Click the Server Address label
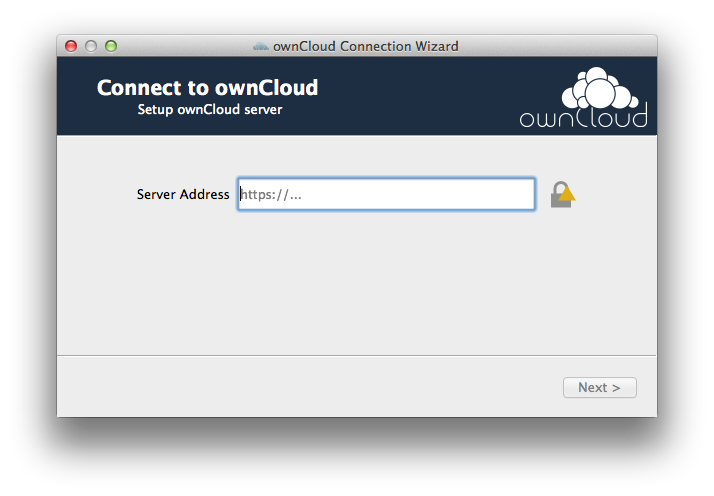 point(183,194)
